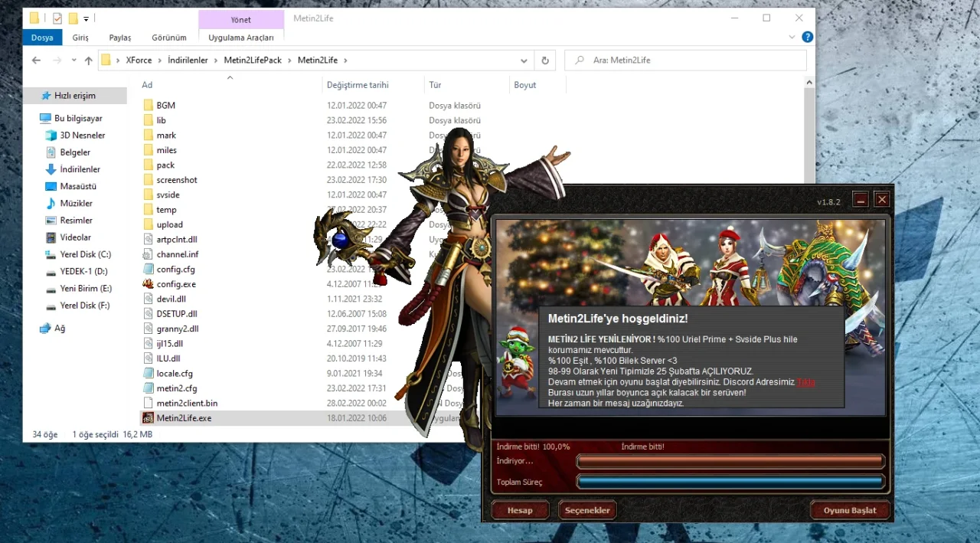Select the DSETUP.dll file name
This screenshot has width=980, height=543.
pos(177,314)
